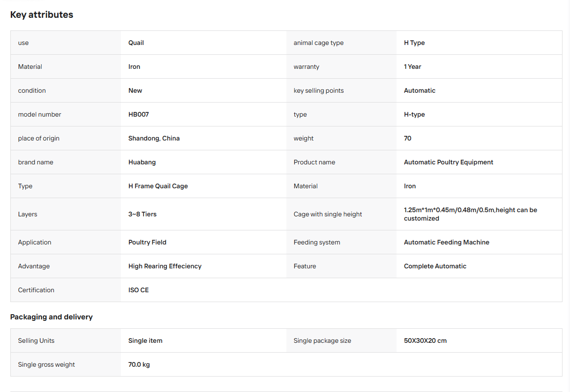Select the Automatic Feeding Machine value
This screenshot has height=392, width=570.
[x=447, y=242]
